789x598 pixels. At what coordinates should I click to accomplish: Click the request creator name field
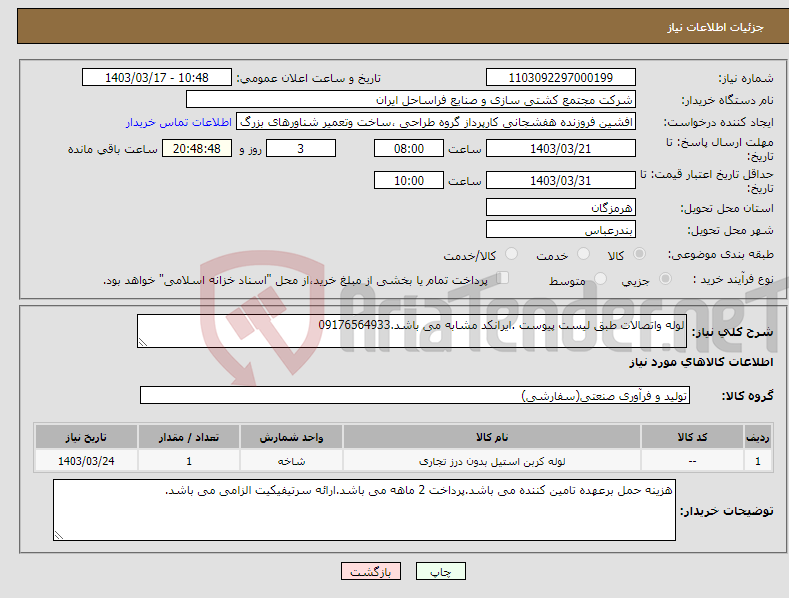(436, 122)
